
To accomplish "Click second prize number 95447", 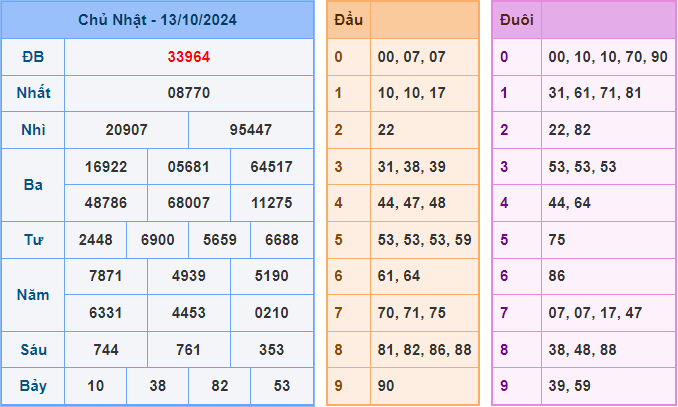I will [251, 130].
